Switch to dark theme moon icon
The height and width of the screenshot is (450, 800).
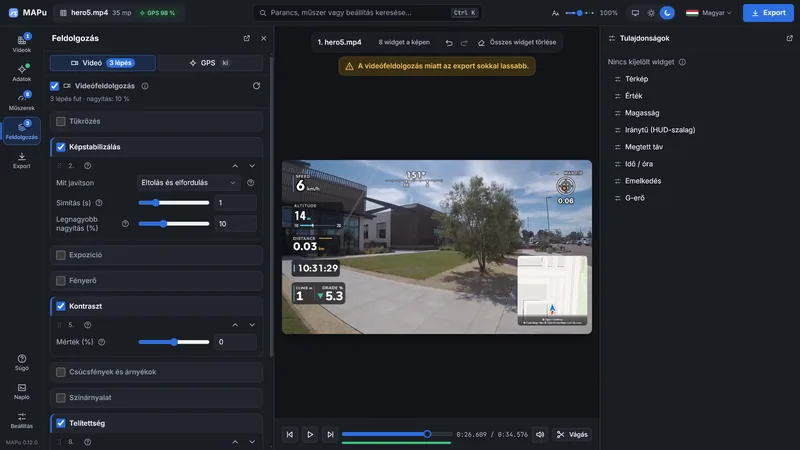(667, 13)
